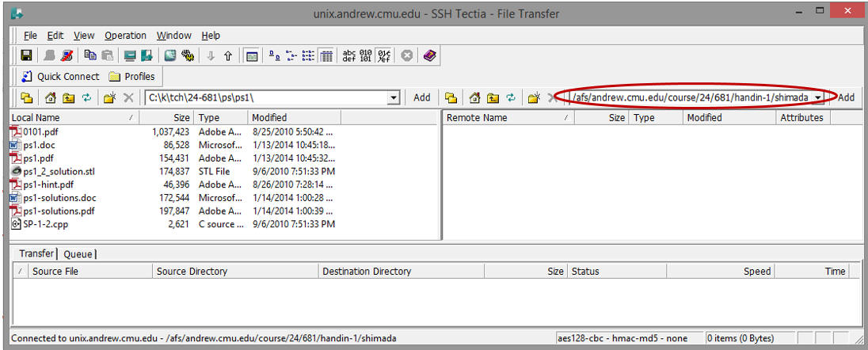Screen dimensions: 868x350
Task: Click the Download down-arrow toolbar icon
Action: [211, 56]
